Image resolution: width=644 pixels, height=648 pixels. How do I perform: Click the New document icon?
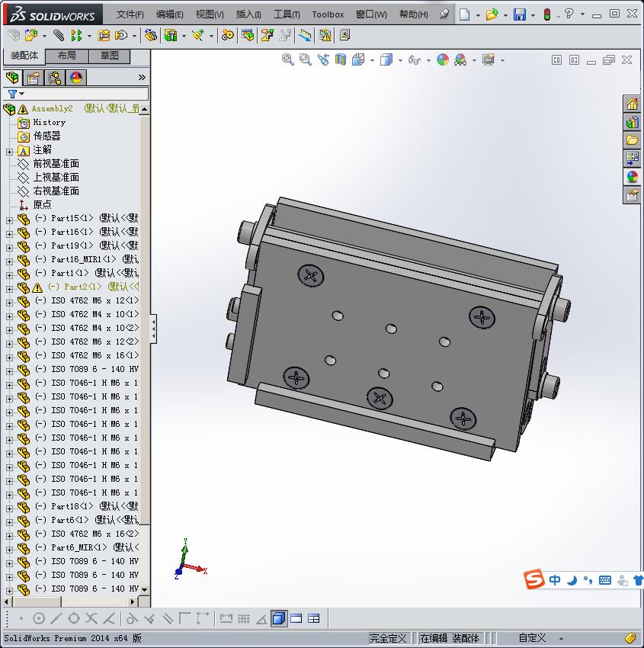465,14
